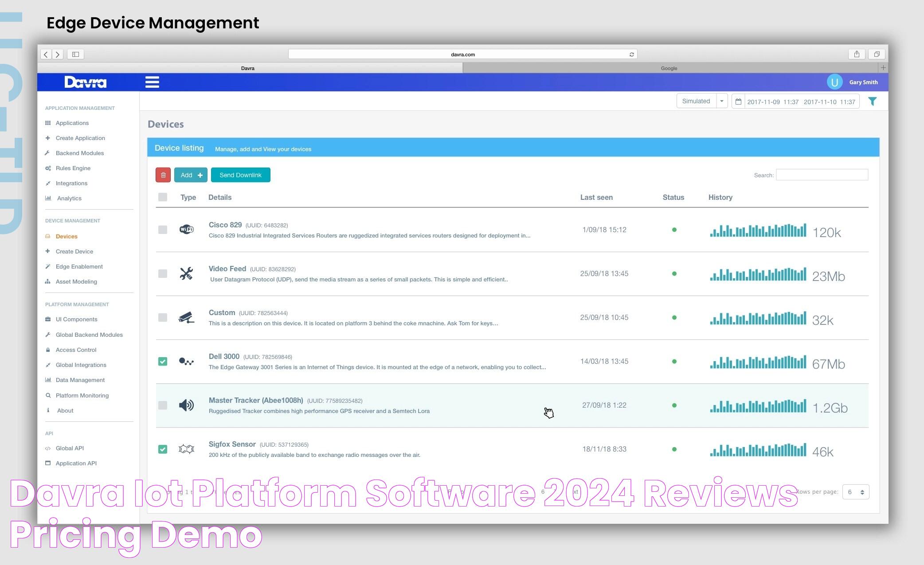Viewport: 924px width, 565px height.
Task: Click the camera icon for Custom device
Action: coord(186,317)
